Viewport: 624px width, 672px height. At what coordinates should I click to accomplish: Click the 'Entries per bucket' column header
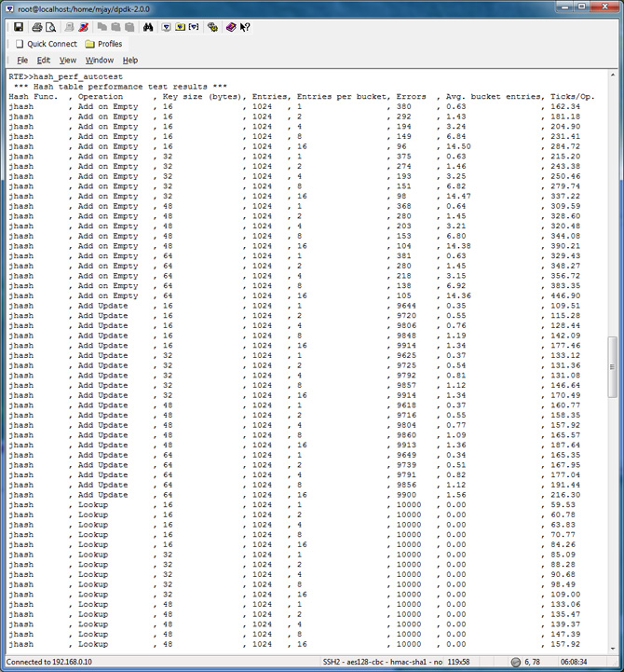pos(342,96)
